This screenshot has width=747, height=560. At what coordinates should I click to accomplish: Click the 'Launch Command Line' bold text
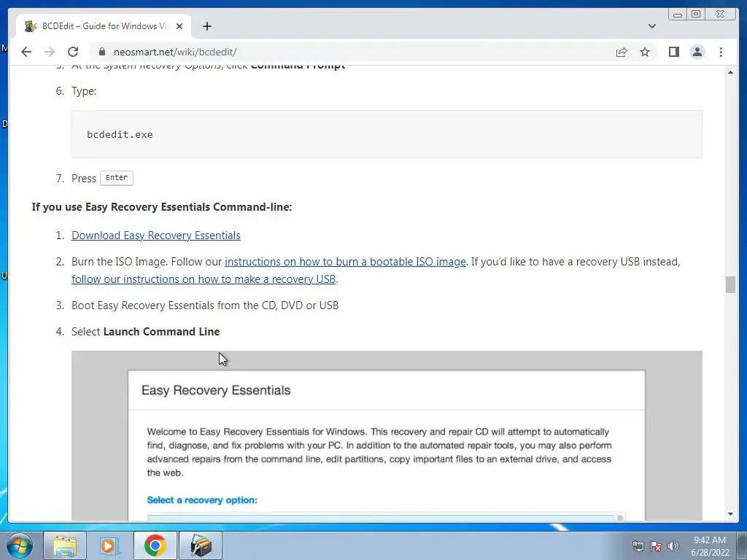[x=161, y=332]
